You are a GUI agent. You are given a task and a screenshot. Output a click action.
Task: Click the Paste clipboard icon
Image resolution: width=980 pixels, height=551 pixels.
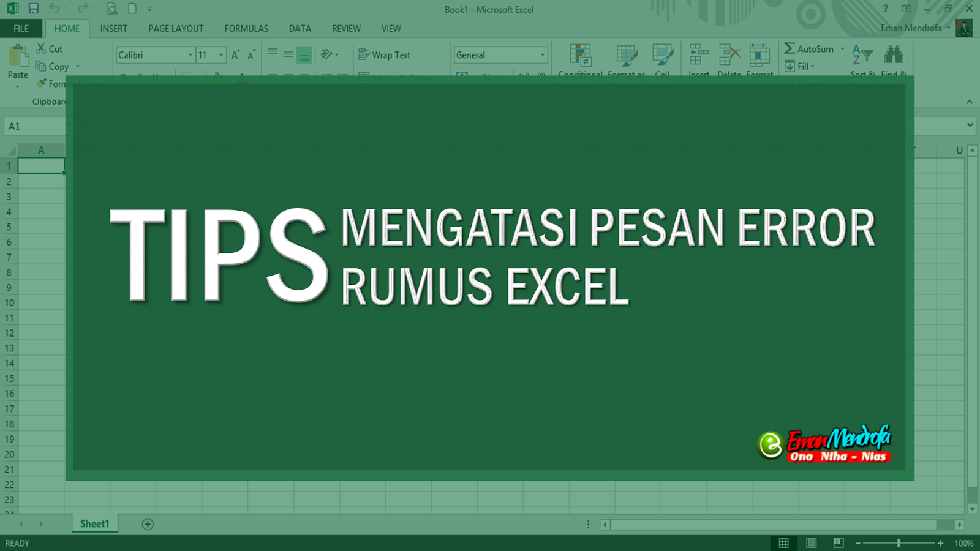[18, 56]
